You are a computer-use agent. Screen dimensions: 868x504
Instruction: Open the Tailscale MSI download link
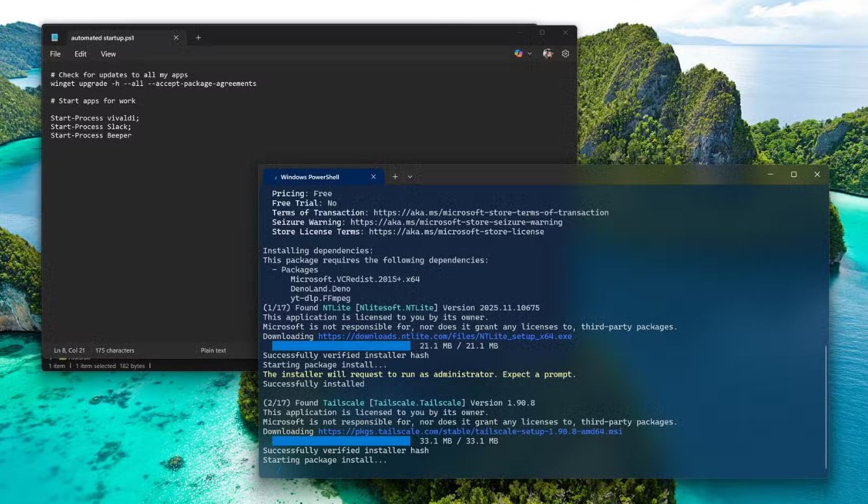[x=470, y=431]
